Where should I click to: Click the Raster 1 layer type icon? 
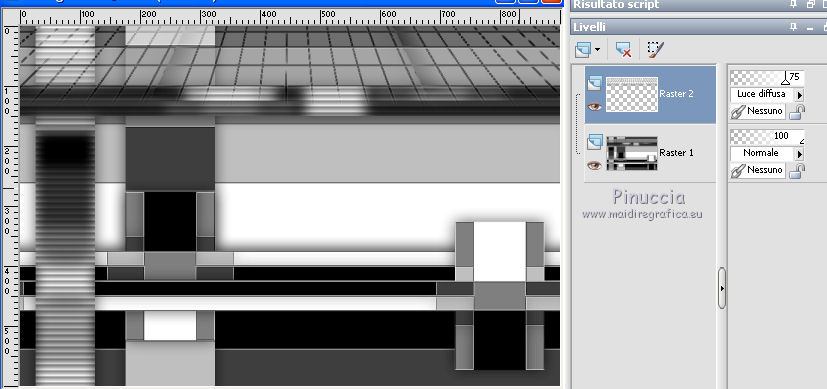(x=595, y=142)
